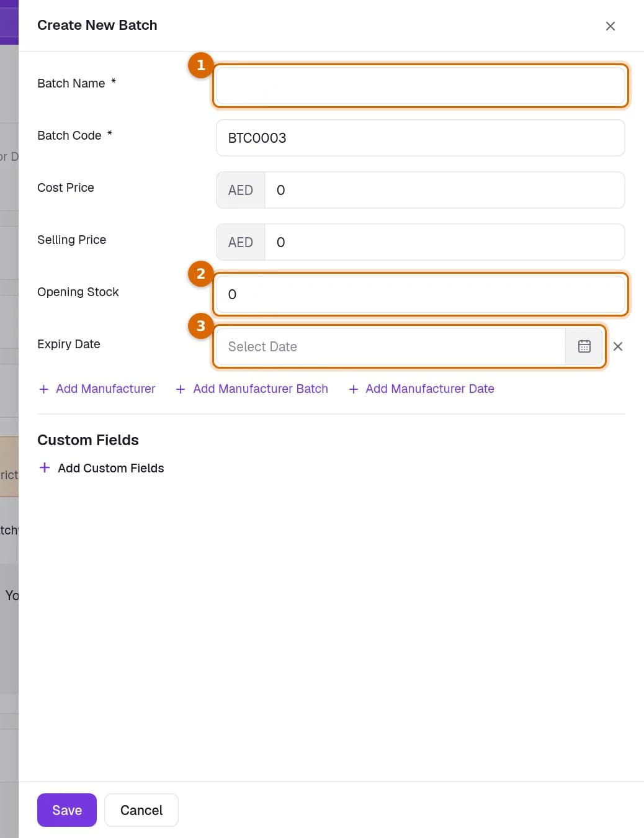The height and width of the screenshot is (838, 644).
Task: Click the Opening Stock label
Action: coord(78,292)
